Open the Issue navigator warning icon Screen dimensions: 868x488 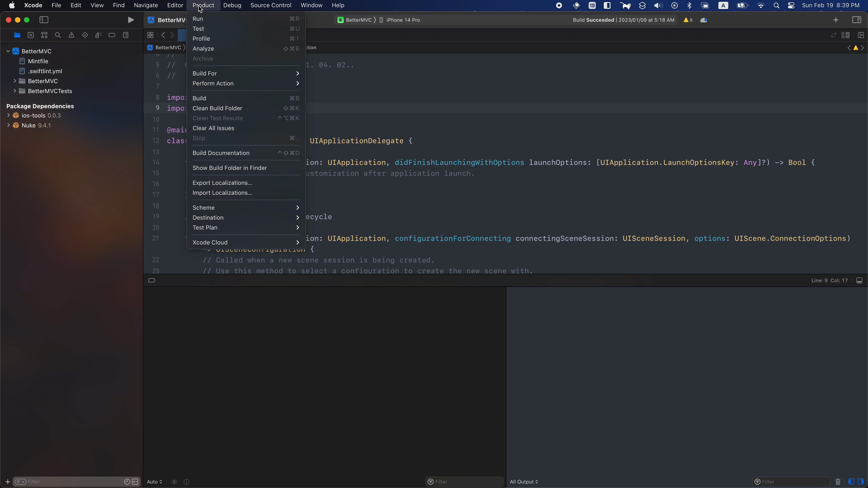click(71, 35)
